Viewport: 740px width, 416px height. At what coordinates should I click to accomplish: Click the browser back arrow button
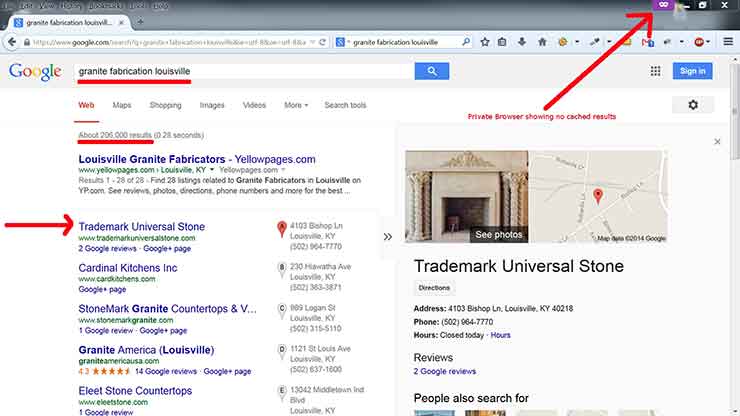tap(12, 42)
